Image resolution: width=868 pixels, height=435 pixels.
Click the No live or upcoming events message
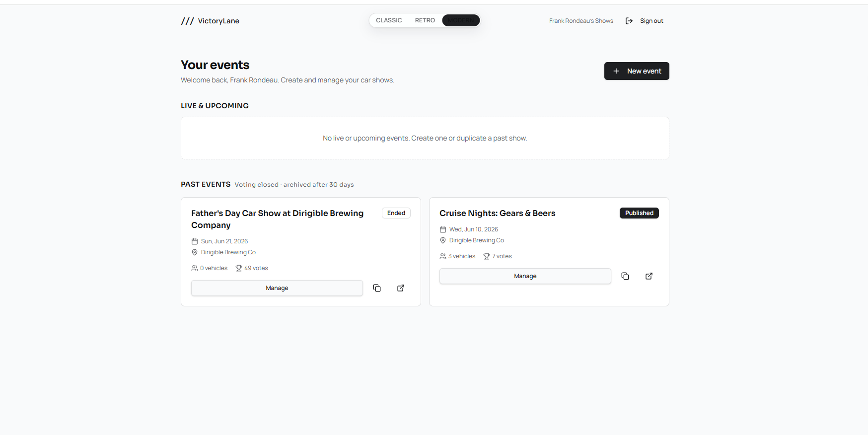coord(425,138)
